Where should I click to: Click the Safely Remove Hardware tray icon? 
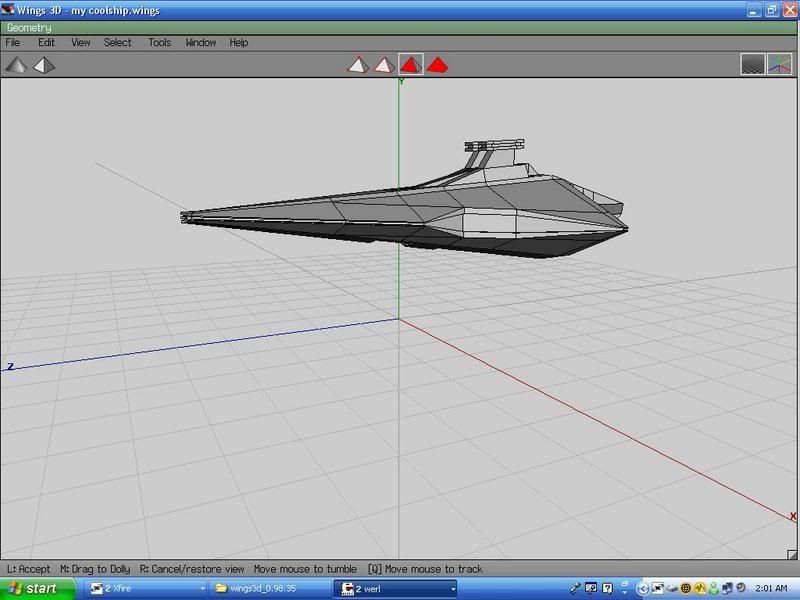(672, 589)
